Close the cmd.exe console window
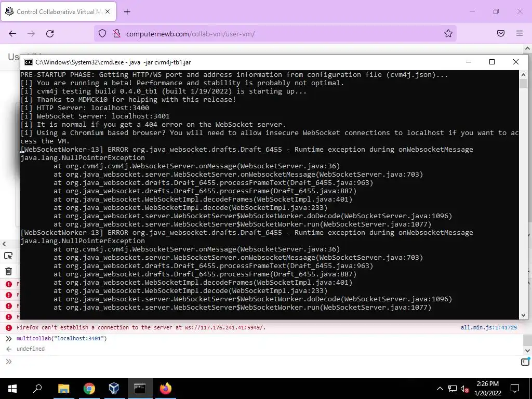Image resolution: width=532 pixels, height=399 pixels. point(516,62)
